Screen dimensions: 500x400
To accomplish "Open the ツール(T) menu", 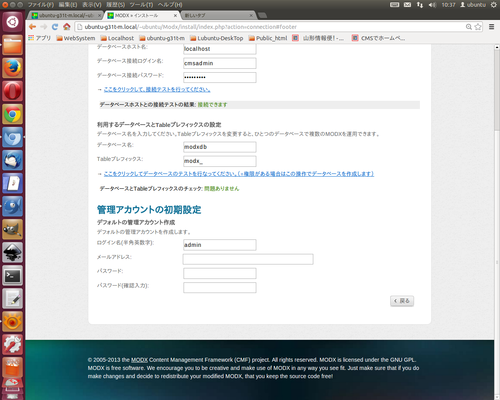I will pos(141,5).
